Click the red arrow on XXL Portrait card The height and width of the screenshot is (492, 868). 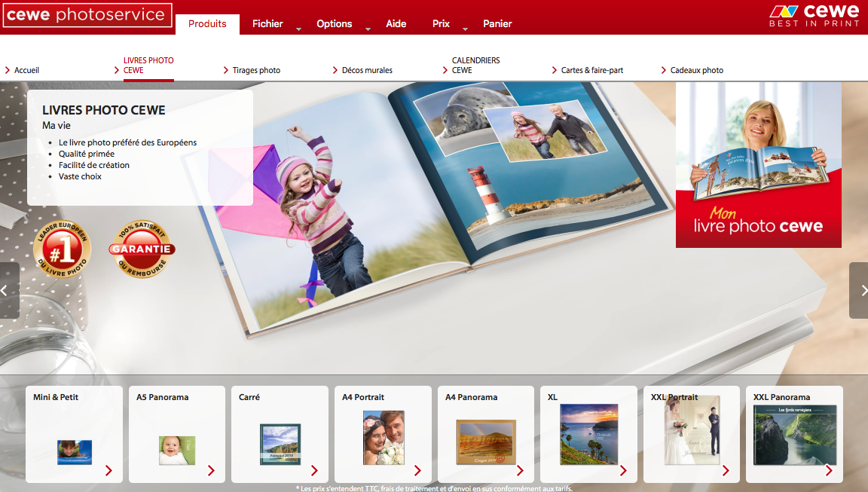coord(726,470)
